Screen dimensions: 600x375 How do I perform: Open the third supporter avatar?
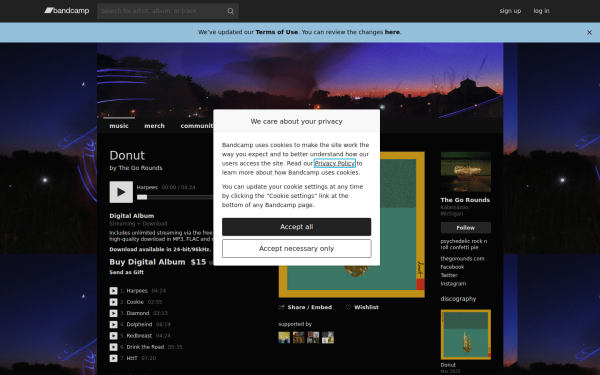tap(313, 338)
